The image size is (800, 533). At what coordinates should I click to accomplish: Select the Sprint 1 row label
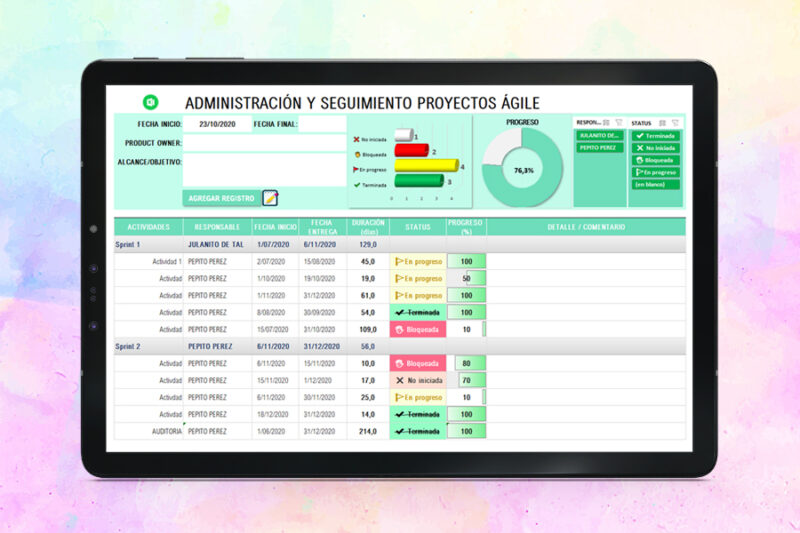tap(128, 245)
